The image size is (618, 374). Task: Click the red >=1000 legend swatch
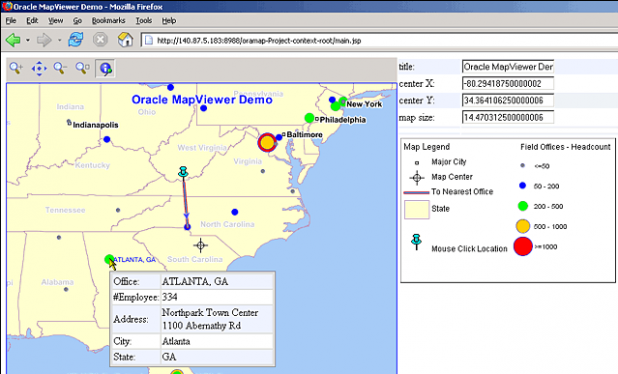click(x=523, y=247)
